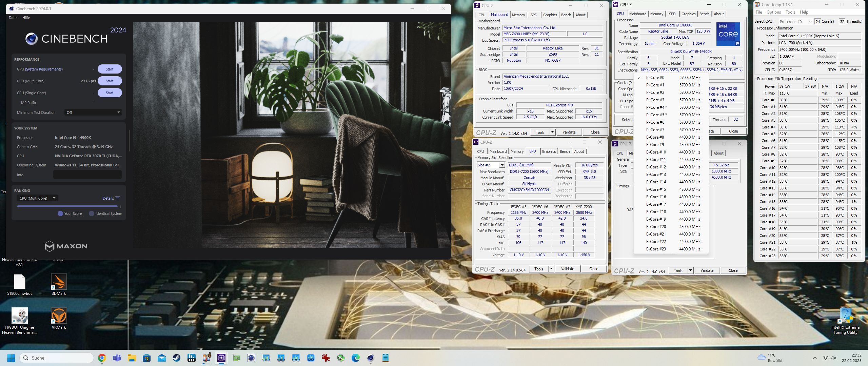This screenshot has width=868, height=366.
Task: Open the 3DMark desktop shortcut
Action: click(x=59, y=285)
